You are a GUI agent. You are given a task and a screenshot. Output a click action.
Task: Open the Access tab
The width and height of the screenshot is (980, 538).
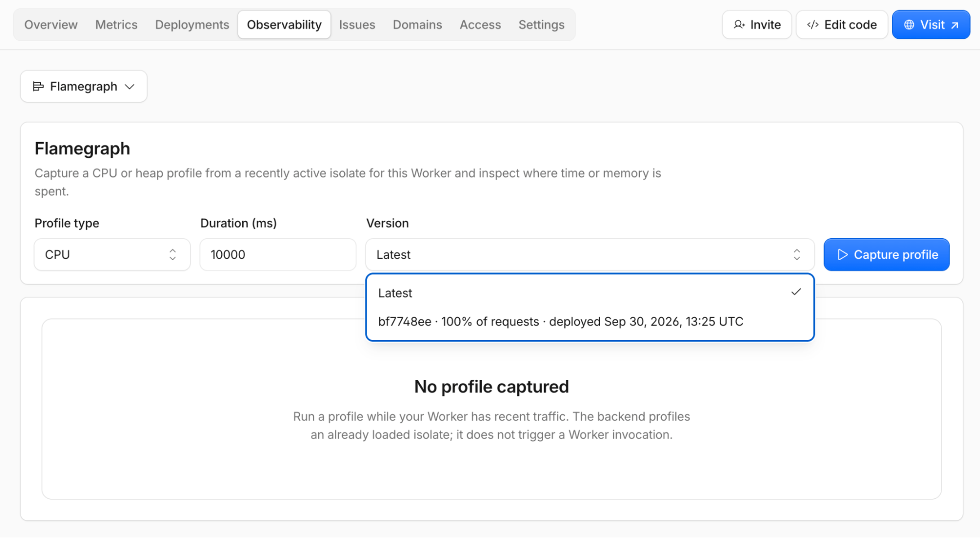point(480,24)
